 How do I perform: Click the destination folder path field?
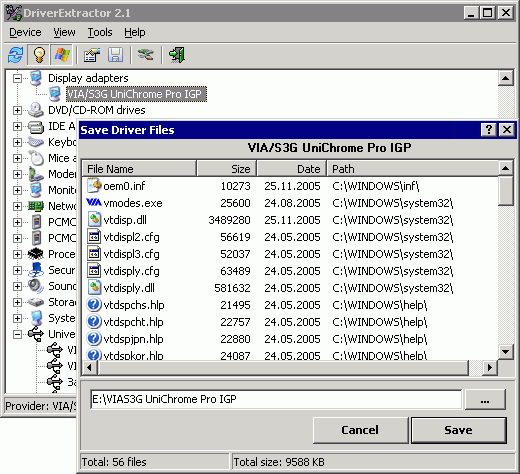point(276,399)
